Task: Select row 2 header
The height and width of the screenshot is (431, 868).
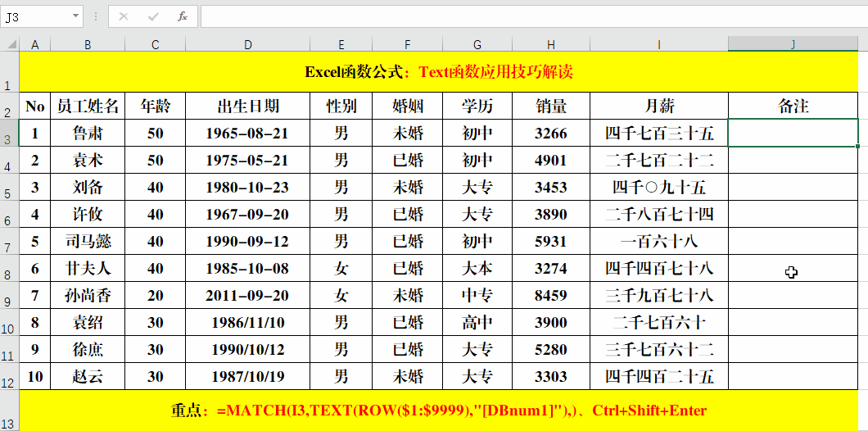Action: [9, 106]
